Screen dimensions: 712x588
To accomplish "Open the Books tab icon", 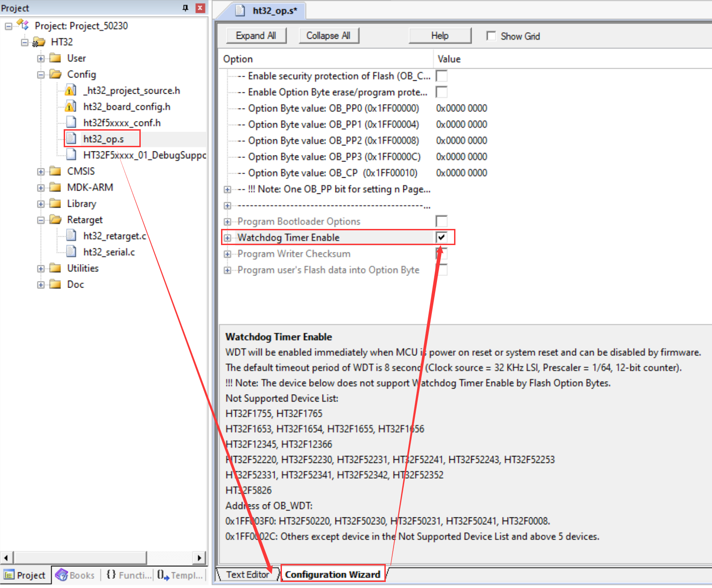I will 61,575.
